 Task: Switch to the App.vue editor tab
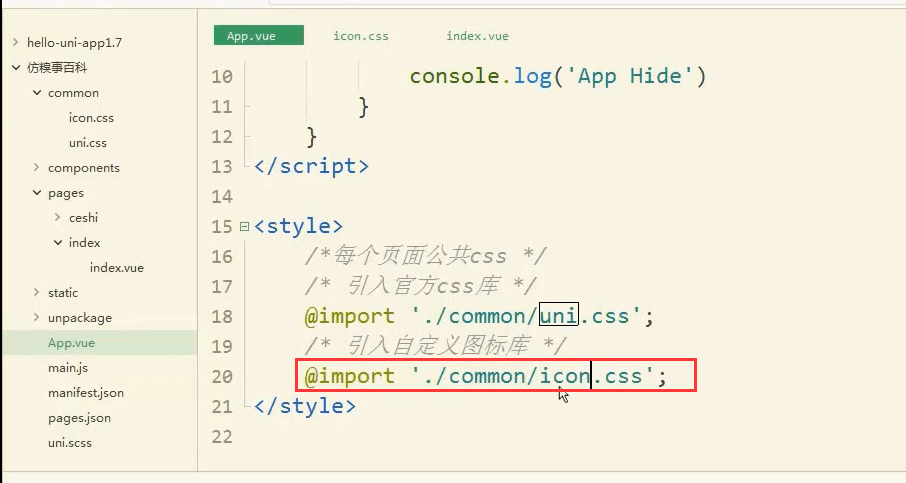point(258,35)
